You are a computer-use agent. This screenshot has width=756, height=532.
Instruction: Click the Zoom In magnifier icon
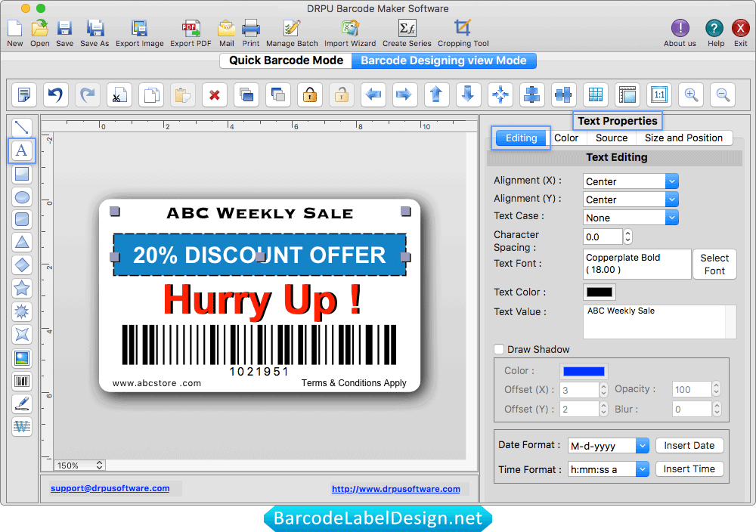pyautogui.click(x=691, y=94)
